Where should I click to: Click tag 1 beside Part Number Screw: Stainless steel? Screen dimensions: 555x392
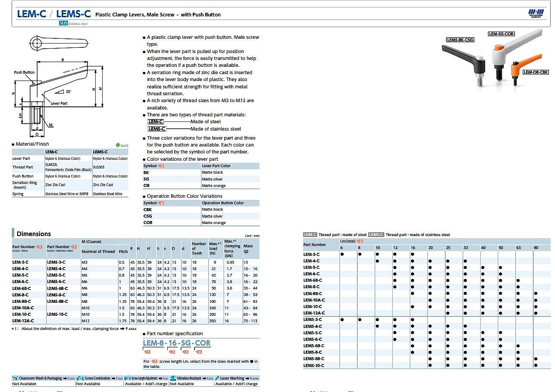pyautogui.click(x=74, y=247)
